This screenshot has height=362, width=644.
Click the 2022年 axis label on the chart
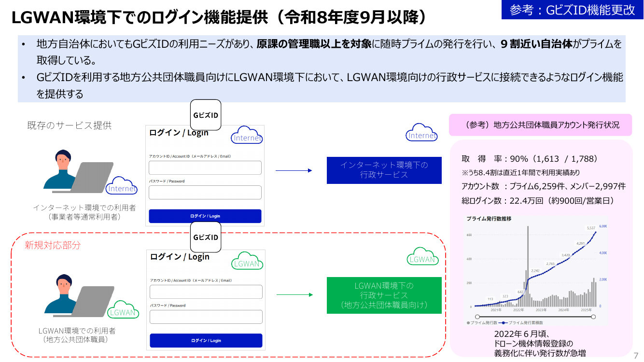pos(518,310)
